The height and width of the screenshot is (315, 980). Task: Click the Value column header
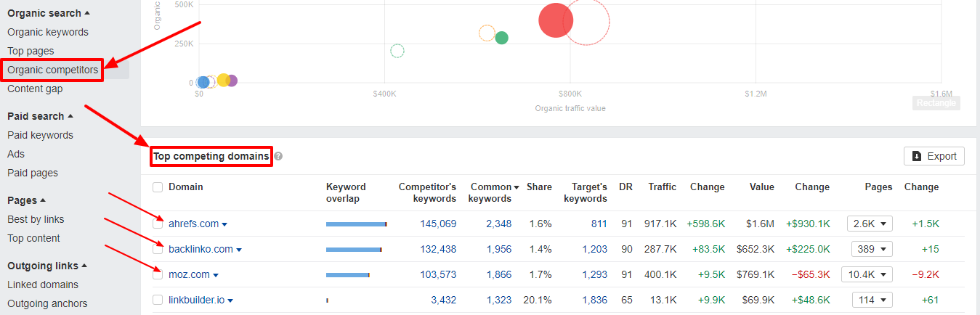click(762, 187)
